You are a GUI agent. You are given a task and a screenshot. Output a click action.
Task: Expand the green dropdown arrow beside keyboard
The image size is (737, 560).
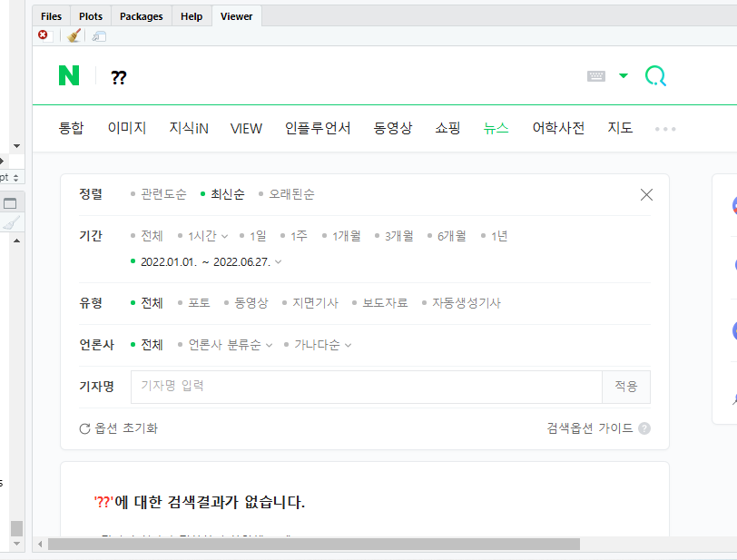[624, 75]
